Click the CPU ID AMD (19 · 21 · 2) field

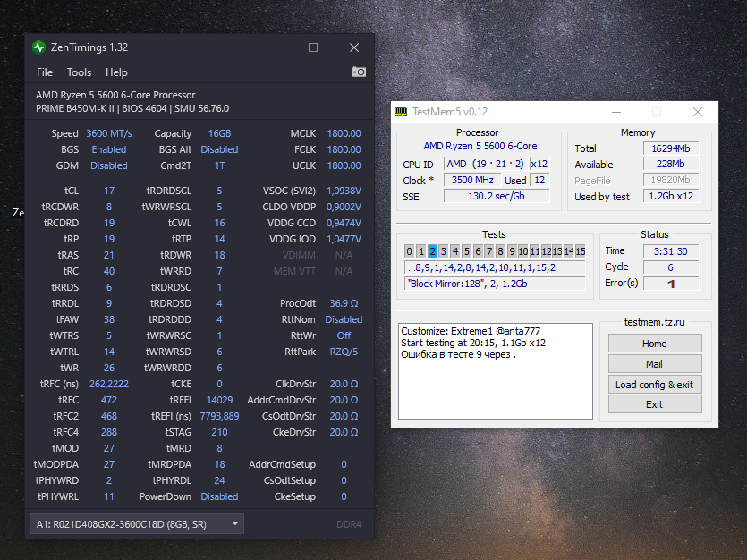coord(487,164)
